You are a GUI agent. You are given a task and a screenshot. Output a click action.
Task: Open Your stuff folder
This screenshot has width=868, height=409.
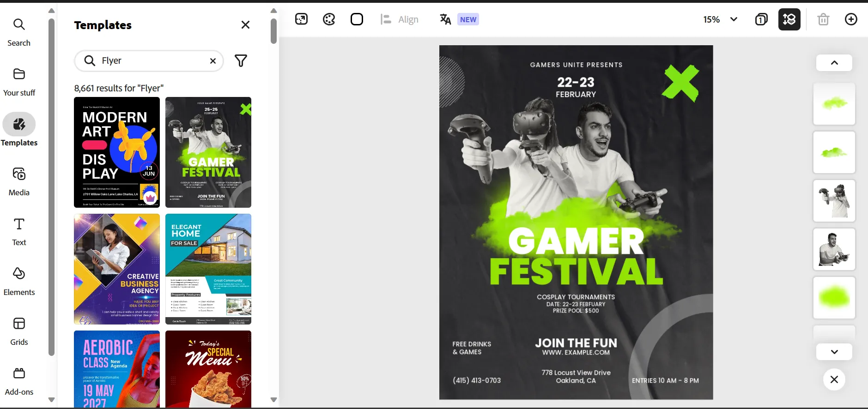coord(19,82)
